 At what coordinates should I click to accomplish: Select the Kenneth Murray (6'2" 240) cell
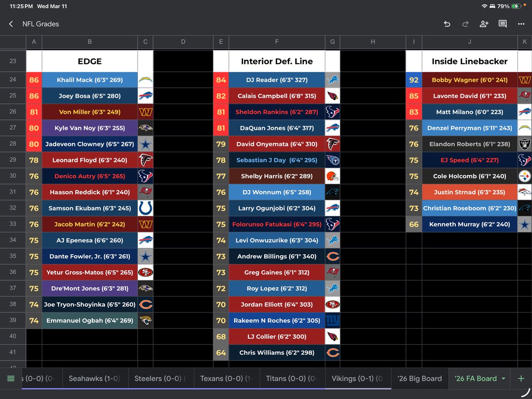pos(469,224)
